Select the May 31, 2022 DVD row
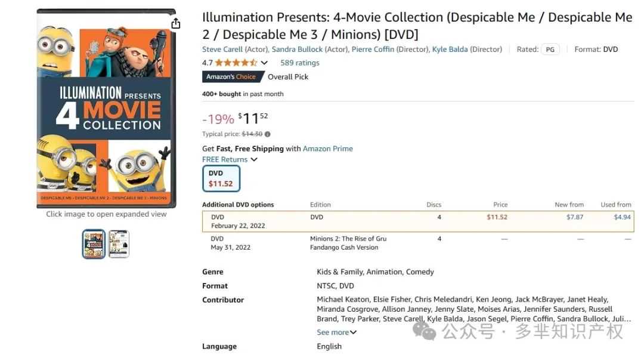Viewport: 644px width, 357px height. click(417, 243)
